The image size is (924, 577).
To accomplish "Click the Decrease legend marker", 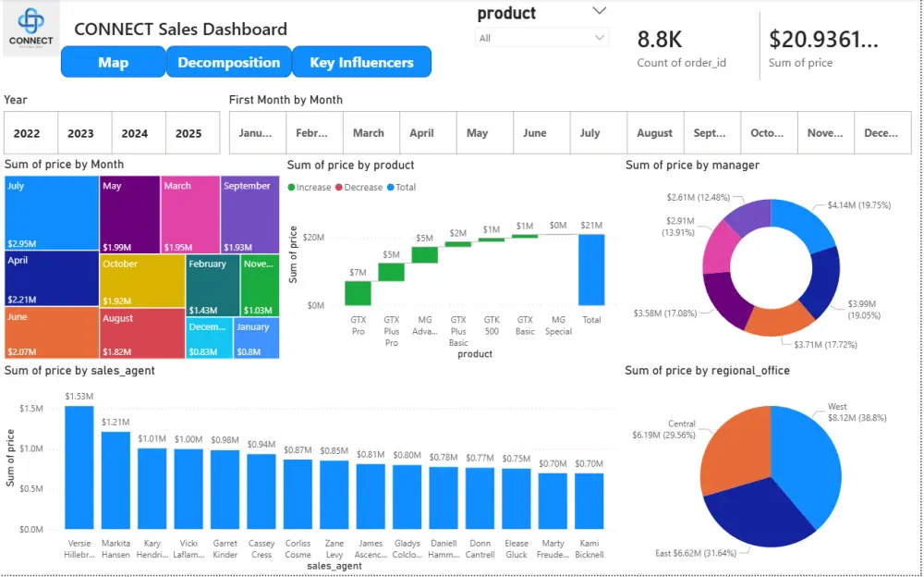I will tap(339, 188).
